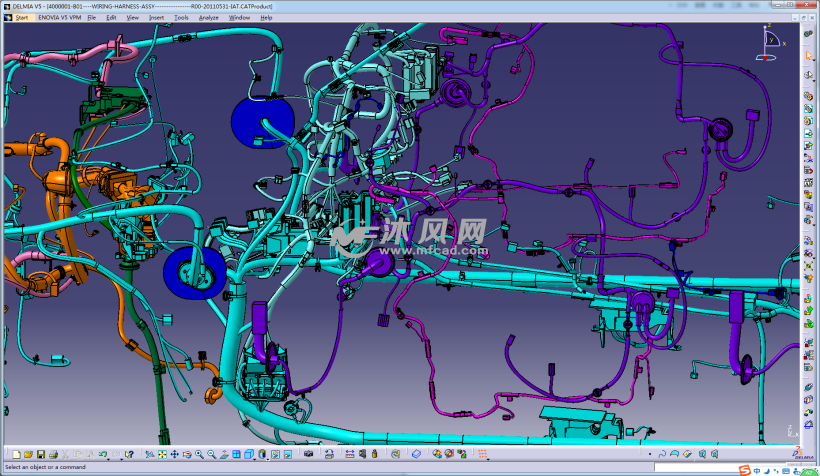Toggle the Fly mode icon
This screenshot has width=820, height=476.
(149, 454)
